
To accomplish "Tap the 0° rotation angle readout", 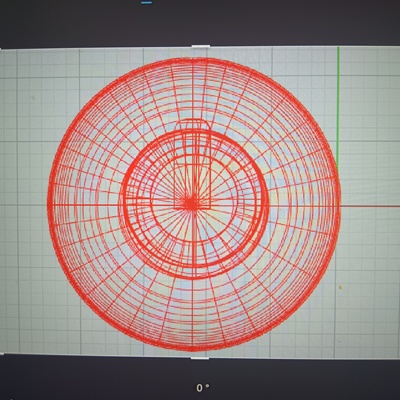I will tap(202, 388).
